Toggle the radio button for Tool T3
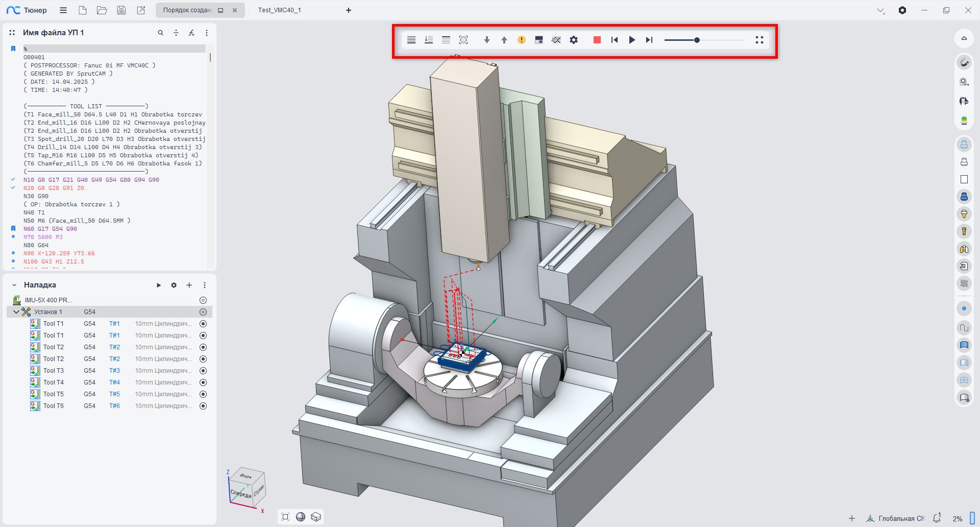980x527 pixels. click(x=203, y=371)
